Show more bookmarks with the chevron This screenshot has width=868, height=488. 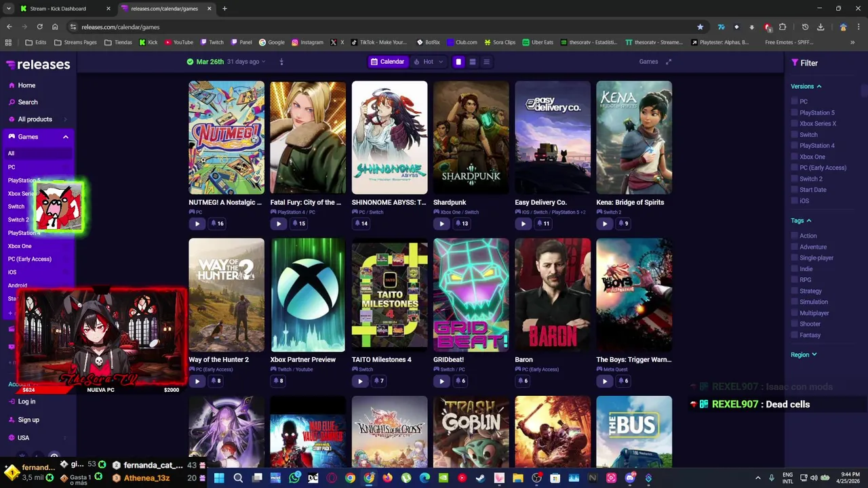[x=852, y=43]
